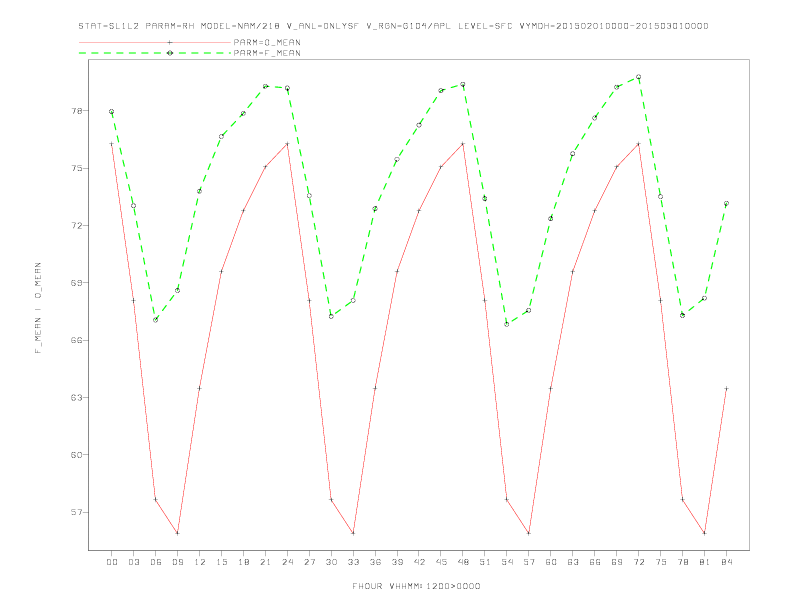Click the x-axis tick label 63
792x612 pixels.
tap(573, 562)
